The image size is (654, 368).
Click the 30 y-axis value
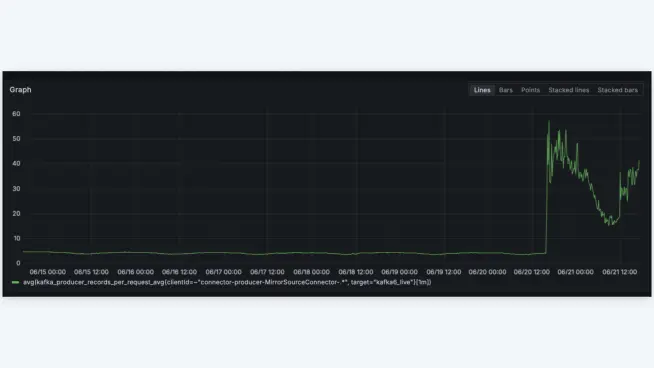16,189
